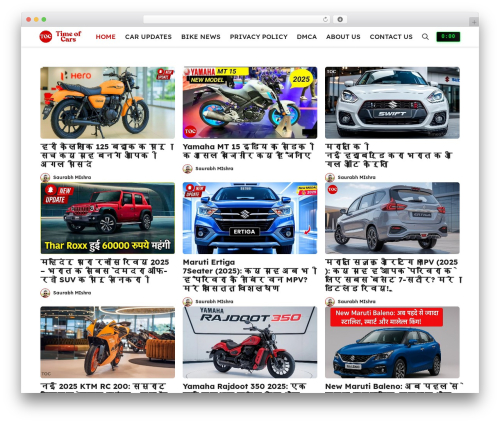Image resolution: width=500 pixels, height=423 pixels.
Task: Click Saurabh Mishra name under Yamaha MT 15
Action: click(x=214, y=169)
